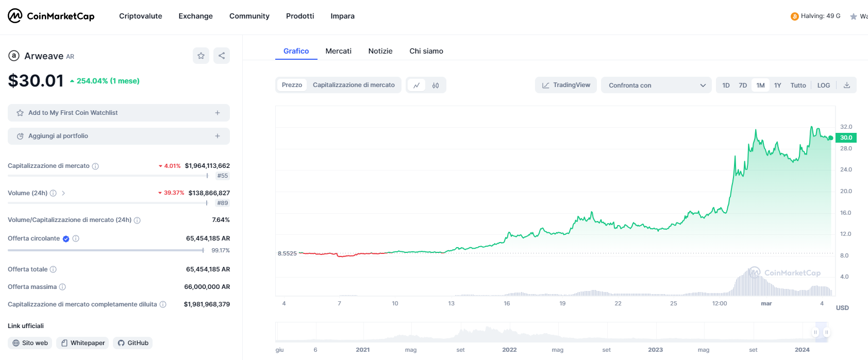Switch chart to line view icon

click(x=416, y=85)
